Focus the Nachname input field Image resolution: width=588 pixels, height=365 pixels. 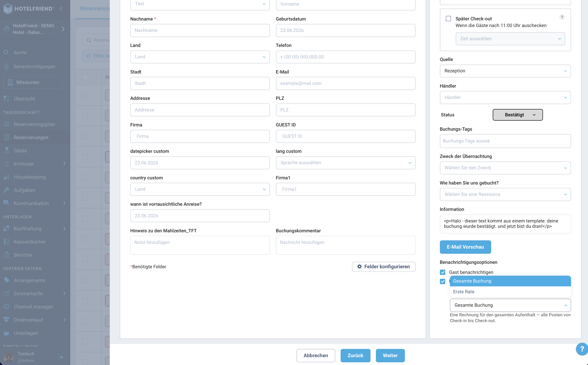(x=200, y=30)
